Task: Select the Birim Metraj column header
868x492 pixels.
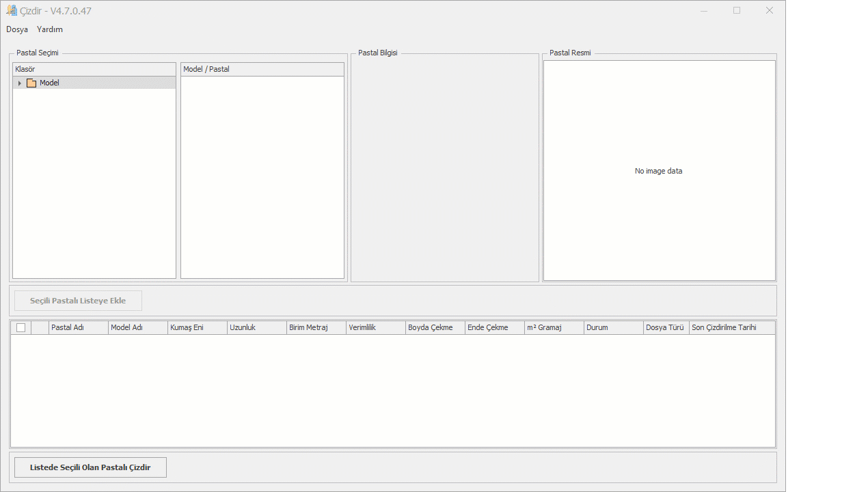Action: pos(316,328)
